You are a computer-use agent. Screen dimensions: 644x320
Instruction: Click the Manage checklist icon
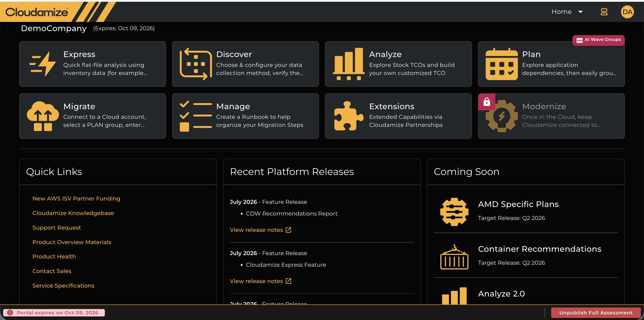click(x=196, y=116)
